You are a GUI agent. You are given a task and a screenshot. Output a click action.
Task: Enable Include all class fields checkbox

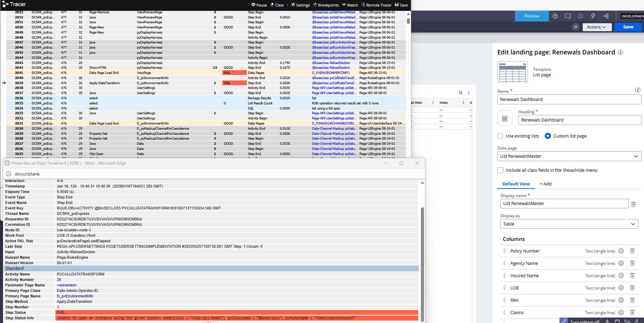[500, 170]
